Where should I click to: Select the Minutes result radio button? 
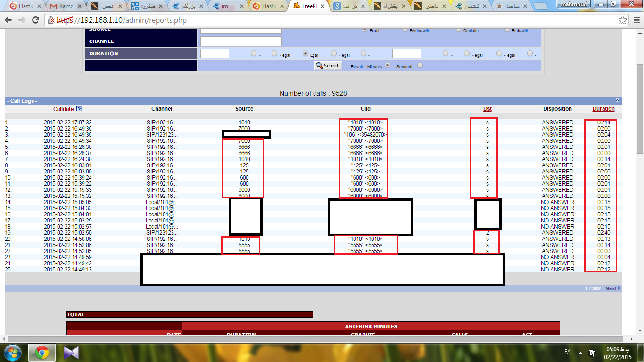(388, 66)
